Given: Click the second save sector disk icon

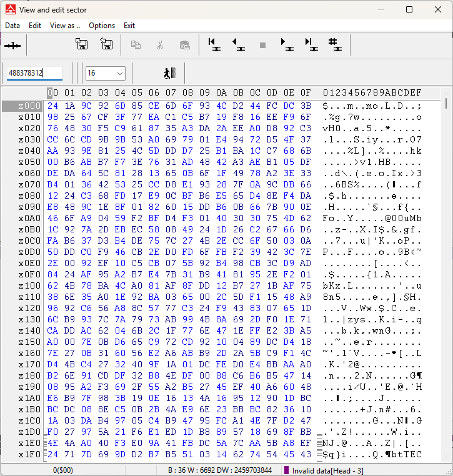Looking at the screenshot, I should (x=106, y=45).
